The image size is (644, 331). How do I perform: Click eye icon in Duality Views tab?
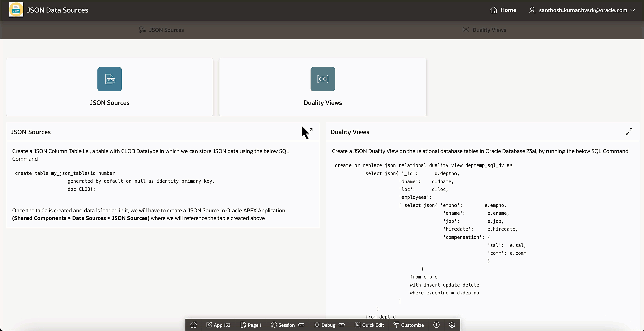pyautogui.click(x=466, y=30)
